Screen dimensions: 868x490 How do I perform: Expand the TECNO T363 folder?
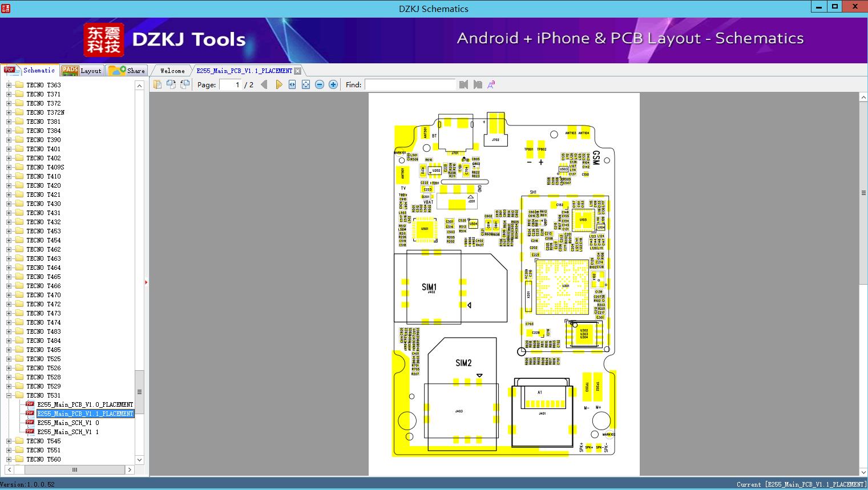(9, 85)
